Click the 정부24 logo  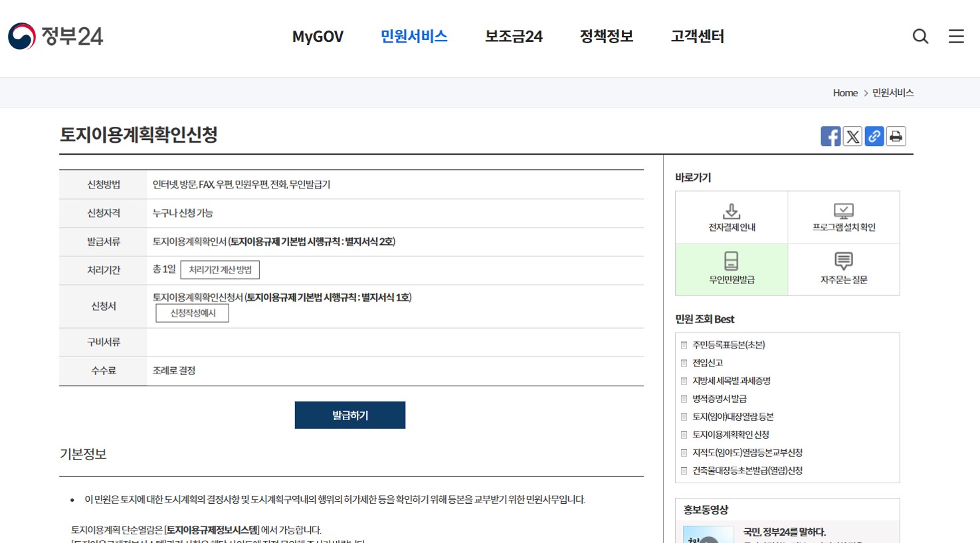[x=55, y=37]
